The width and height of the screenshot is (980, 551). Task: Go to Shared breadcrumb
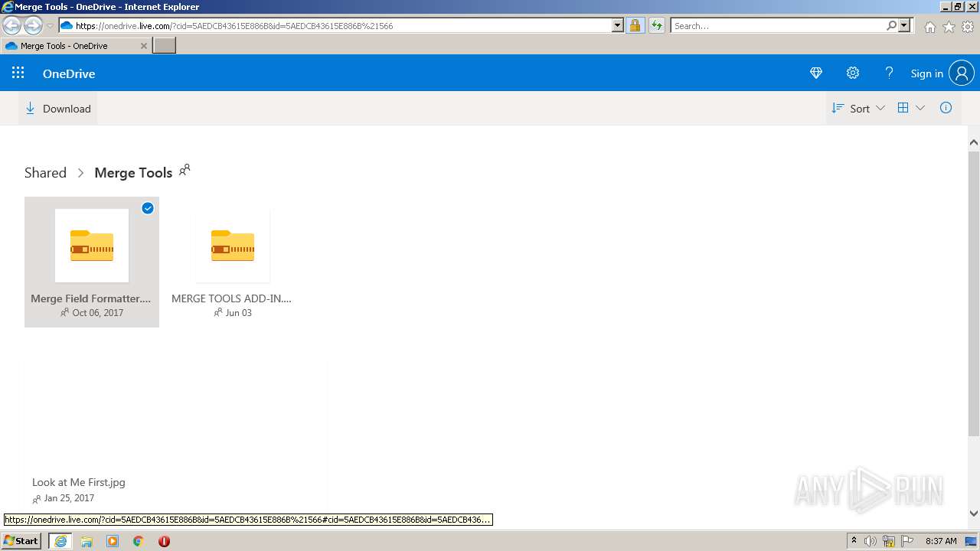[45, 172]
